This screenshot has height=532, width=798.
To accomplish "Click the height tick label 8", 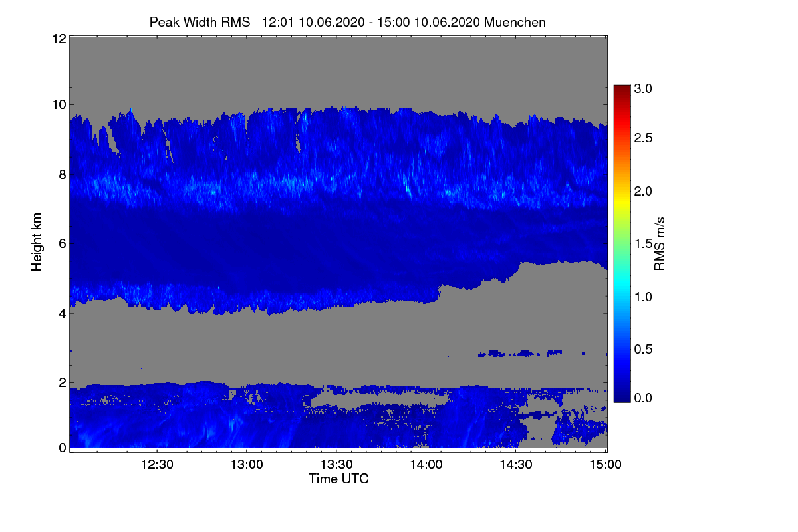I will click(62, 175).
